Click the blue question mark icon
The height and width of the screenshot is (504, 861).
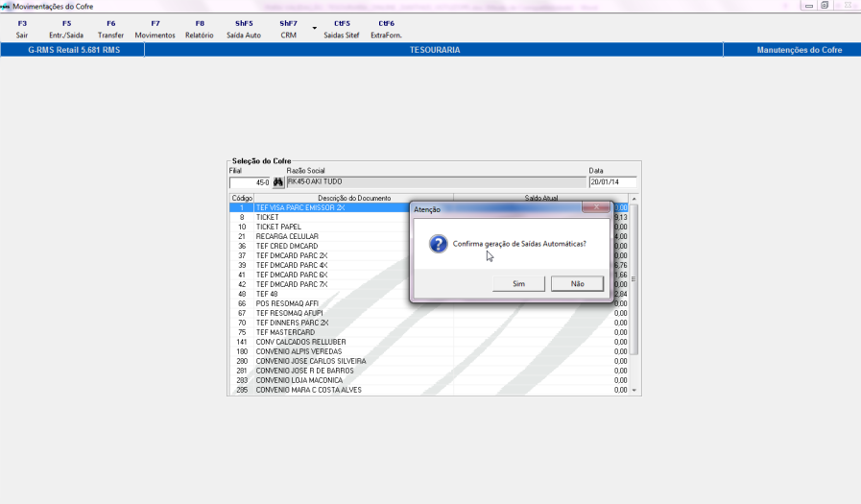click(439, 244)
